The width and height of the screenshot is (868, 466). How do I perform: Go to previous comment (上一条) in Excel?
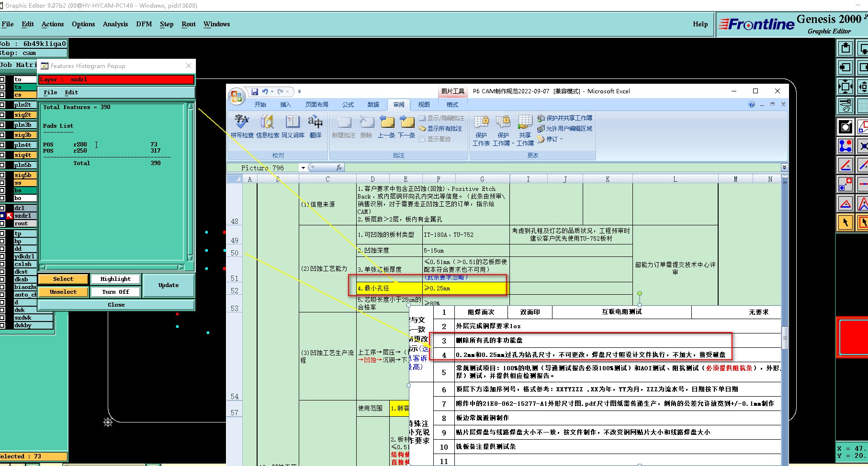[x=386, y=126]
